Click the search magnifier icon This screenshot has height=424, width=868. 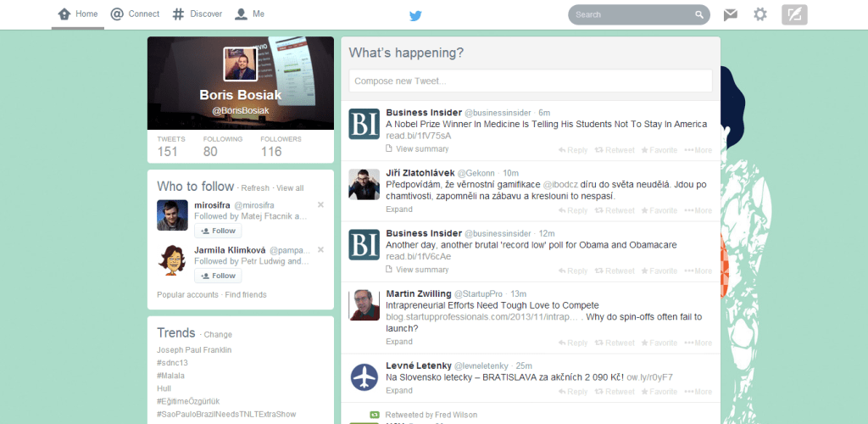699,15
